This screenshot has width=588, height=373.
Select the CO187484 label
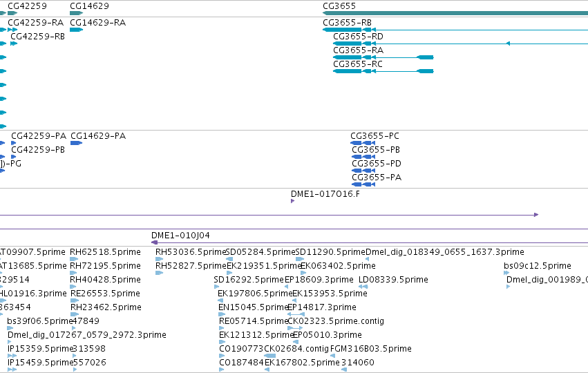click(x=242, y=363)
